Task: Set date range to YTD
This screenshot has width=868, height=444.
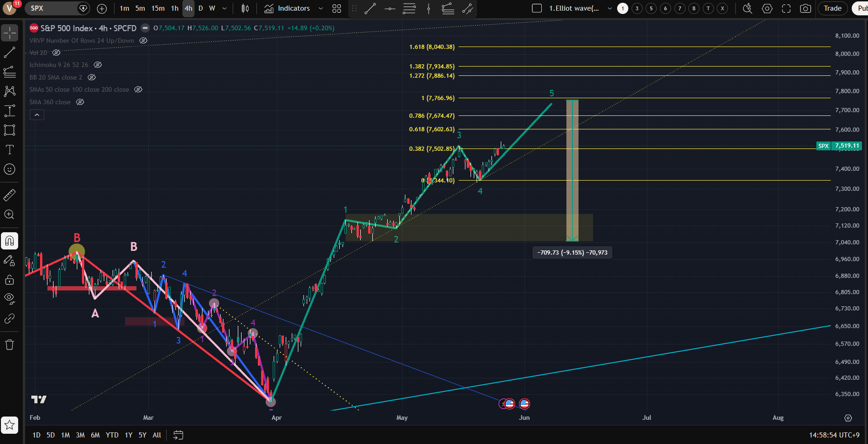Action: point(112,435)
